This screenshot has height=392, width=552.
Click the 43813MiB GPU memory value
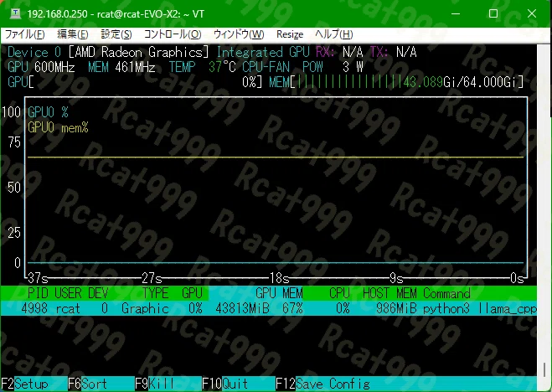pos(243,308)
